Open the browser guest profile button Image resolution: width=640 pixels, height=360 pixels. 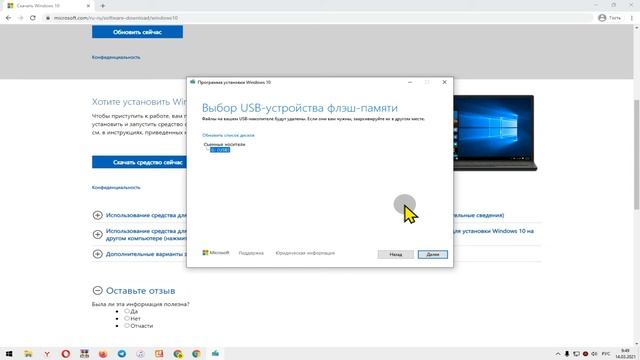[x=610, y=18]
